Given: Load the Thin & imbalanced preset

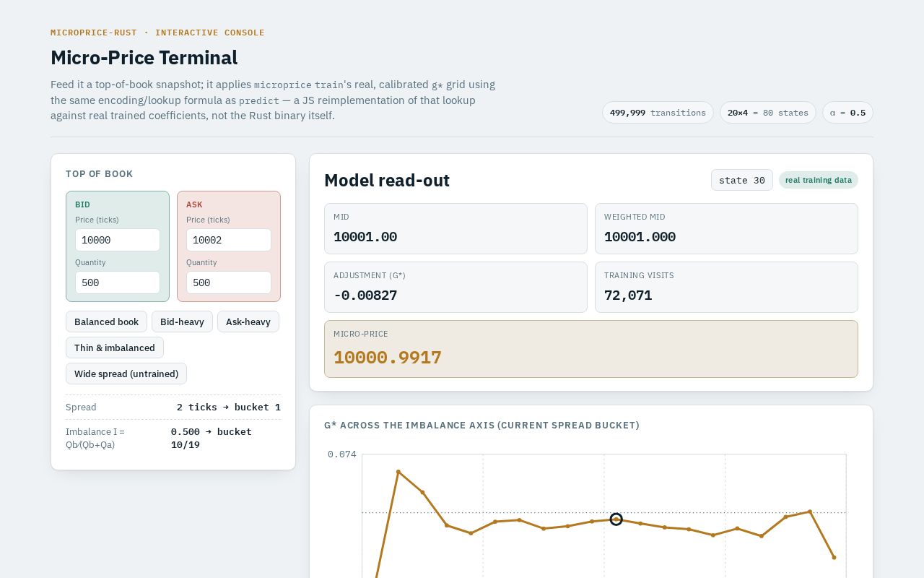Looking at the screenshot, I should click(x=115, y=348).
